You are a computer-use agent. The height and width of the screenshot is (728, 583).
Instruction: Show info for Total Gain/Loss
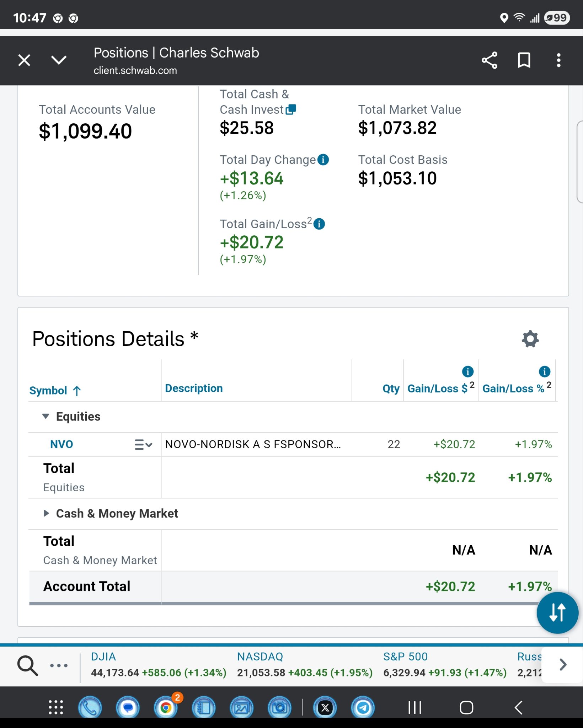(319, 224)
